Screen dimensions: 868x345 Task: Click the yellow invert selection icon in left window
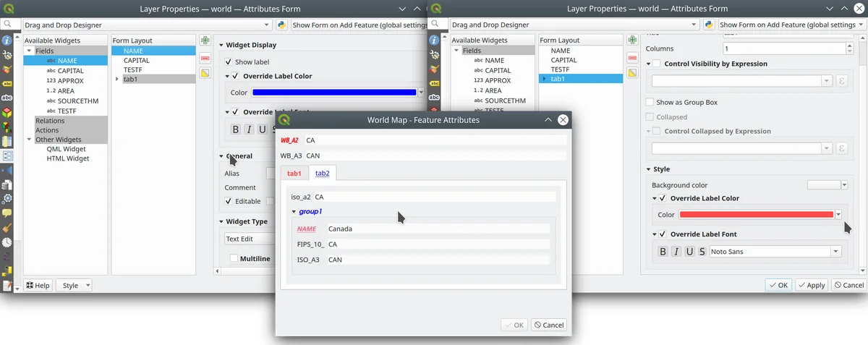coord(205,73)
